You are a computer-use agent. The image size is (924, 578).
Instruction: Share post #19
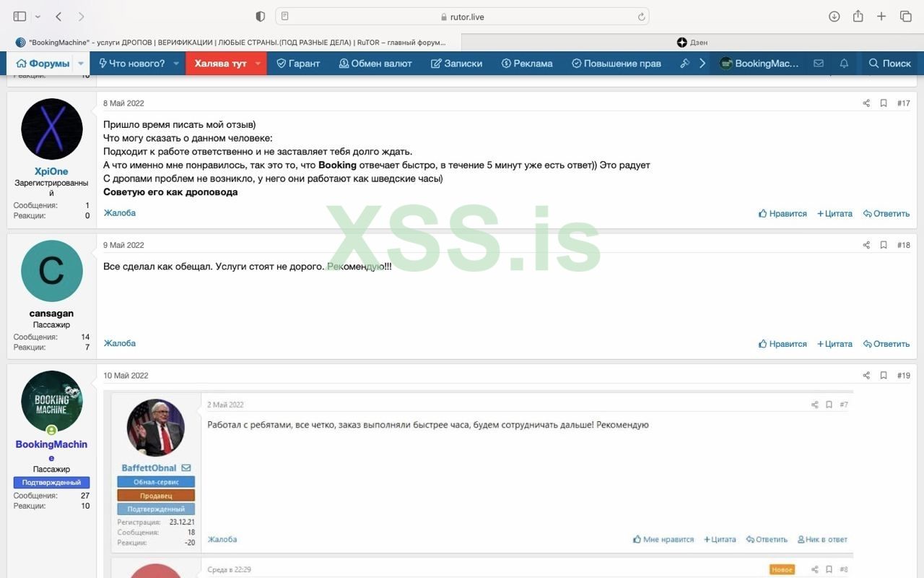[x=866, y=376]
